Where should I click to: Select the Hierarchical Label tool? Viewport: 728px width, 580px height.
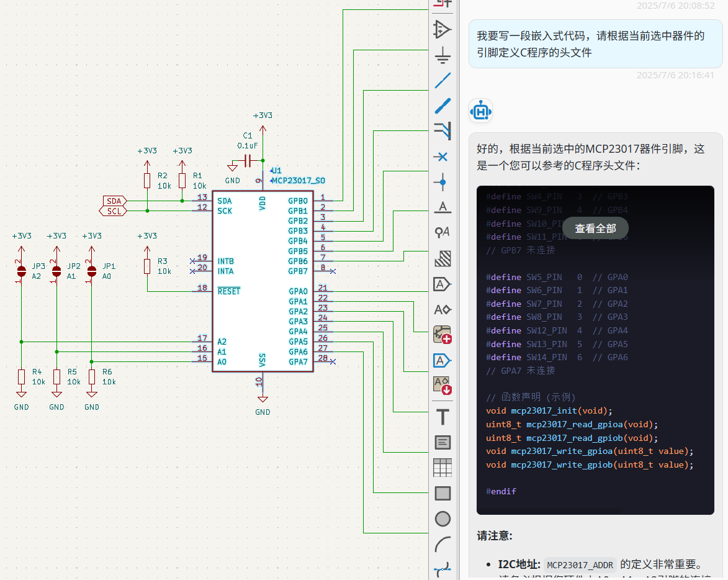pos(443,309)
